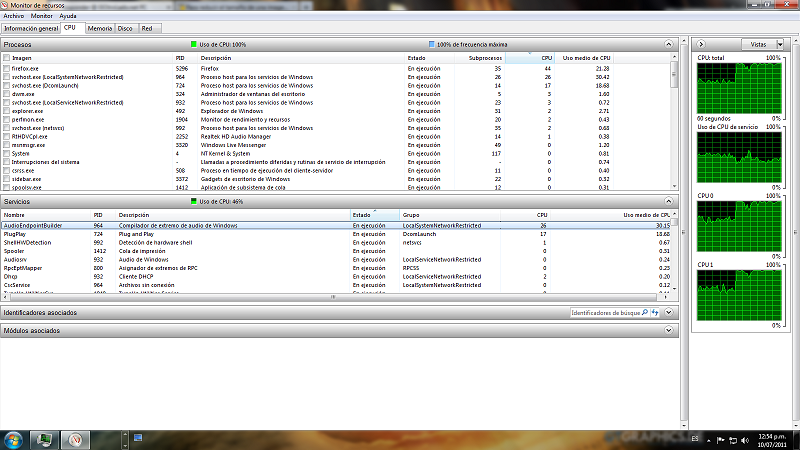The image size is (800, 450).
Task: Click the volume speaker tray icon
Action: click(x=745, y=440)
